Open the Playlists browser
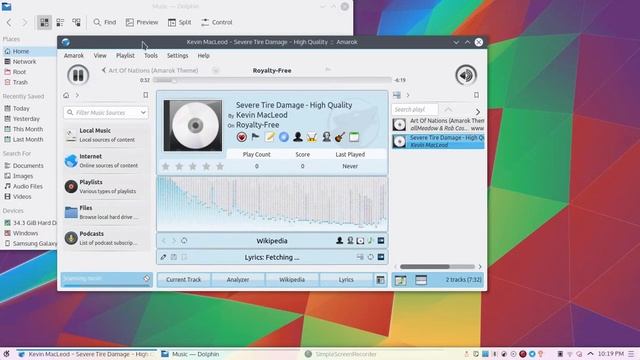This screenshot has width=640, height=360. tap(106, 187)
